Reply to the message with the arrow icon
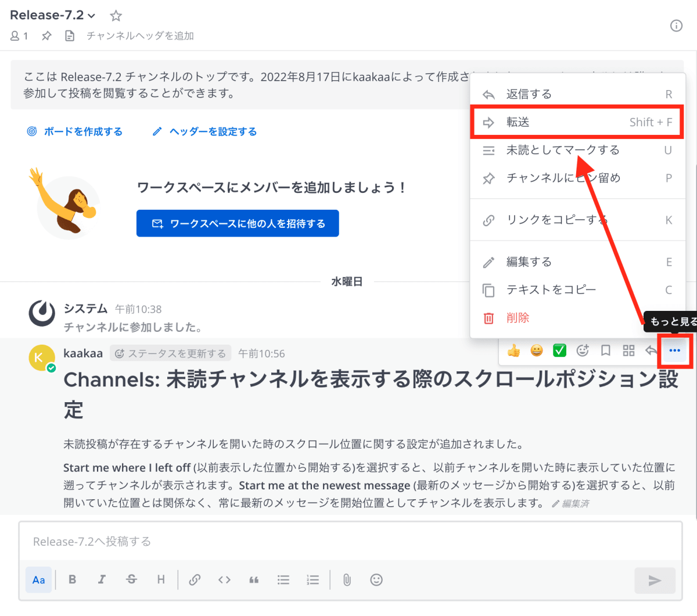This screenshot has height=616, width=697. (651, 350)
